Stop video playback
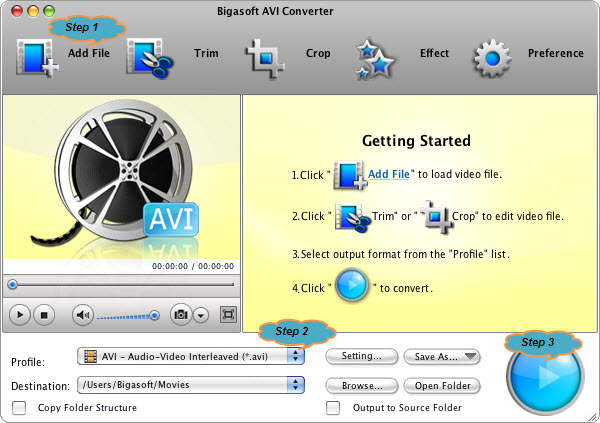The image size is (600, 423). tap(44, 315)
